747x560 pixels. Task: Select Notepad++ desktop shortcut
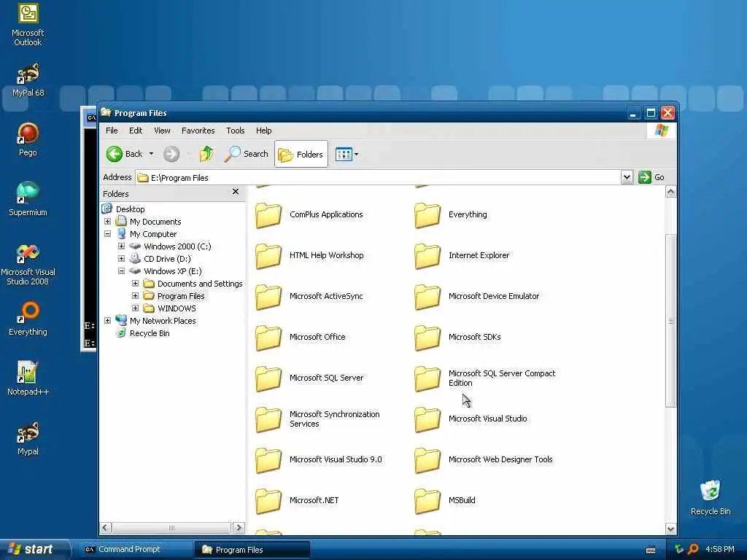tap(28, 378)
